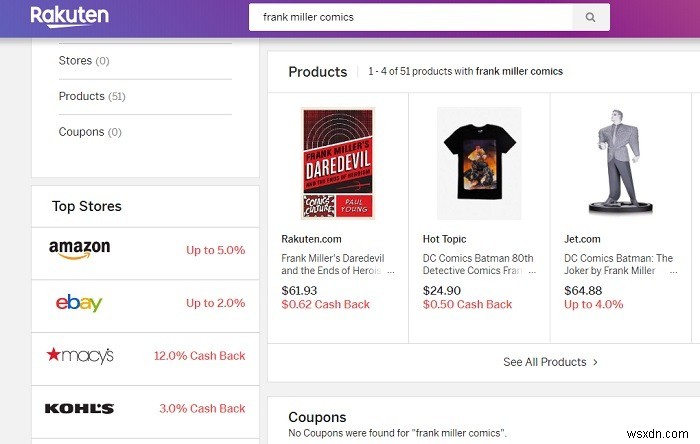Click See All Products chevron arrow
This screenshot has width=700, height=444.
point(596,362)
